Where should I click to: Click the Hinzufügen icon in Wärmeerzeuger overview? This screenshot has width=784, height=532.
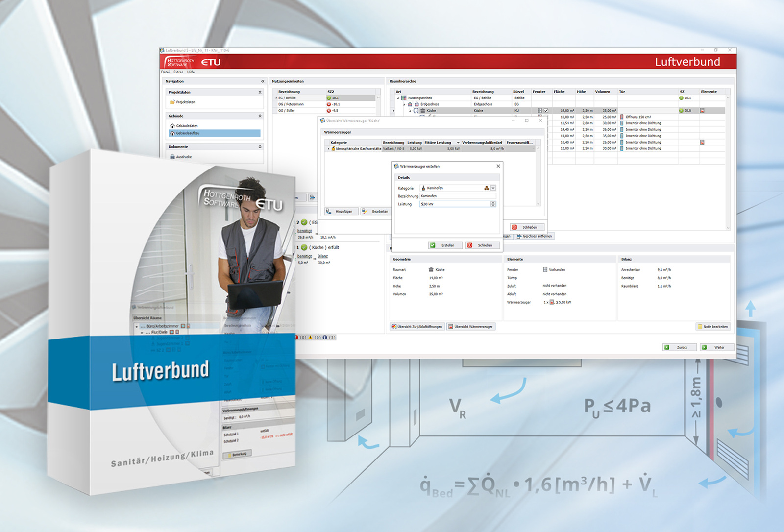tap(328, 212)
